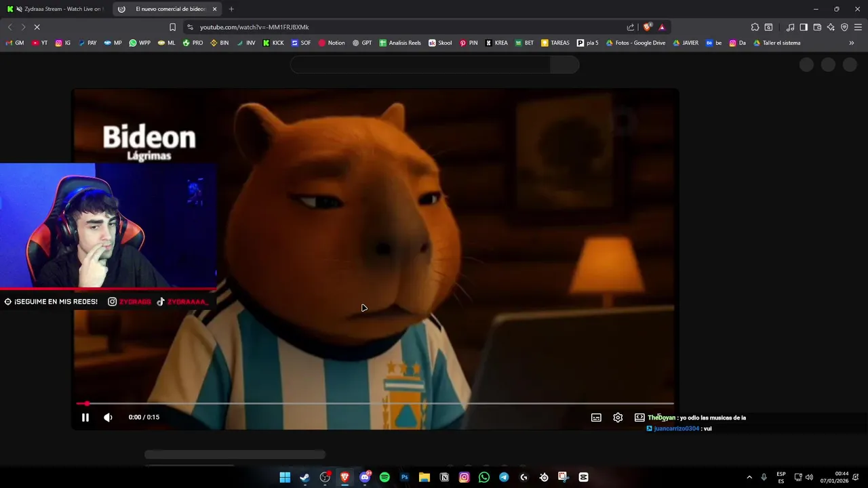Viewport: 868px width, 488px height.
Task: Open the JAVIER bookmark
Action: click(x=686, y=43)
